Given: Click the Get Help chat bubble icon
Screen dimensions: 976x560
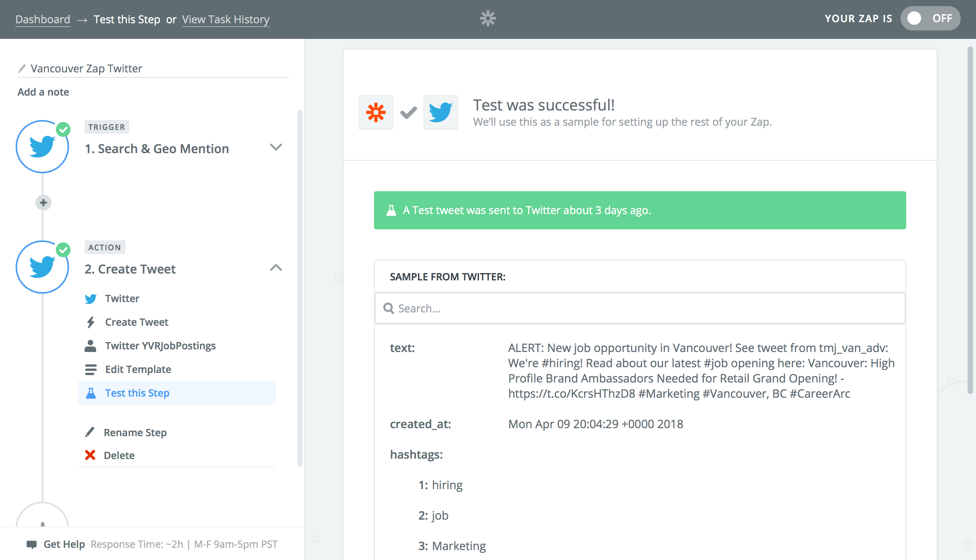Looking at the screenshot, I should click(x=32, y=544).
